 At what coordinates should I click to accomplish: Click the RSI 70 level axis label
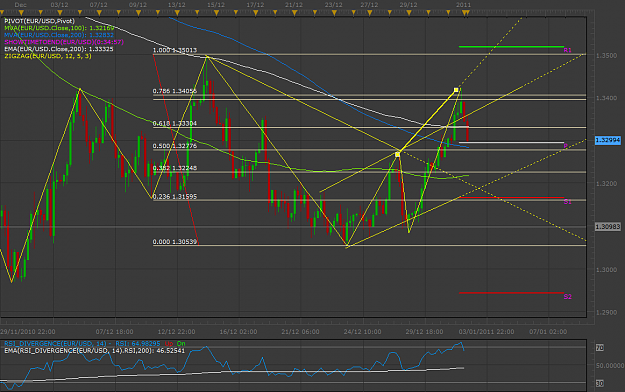tap(599, 348)
